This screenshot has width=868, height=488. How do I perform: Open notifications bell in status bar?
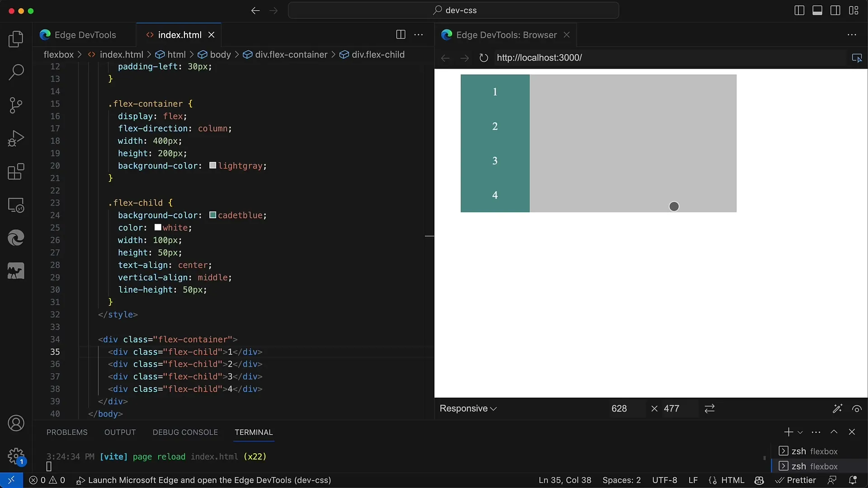coord(853,480)
